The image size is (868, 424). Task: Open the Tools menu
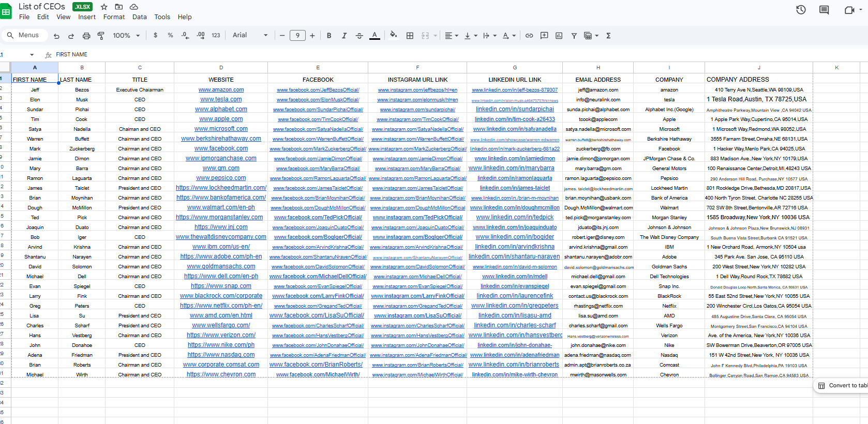pos(162,17)
